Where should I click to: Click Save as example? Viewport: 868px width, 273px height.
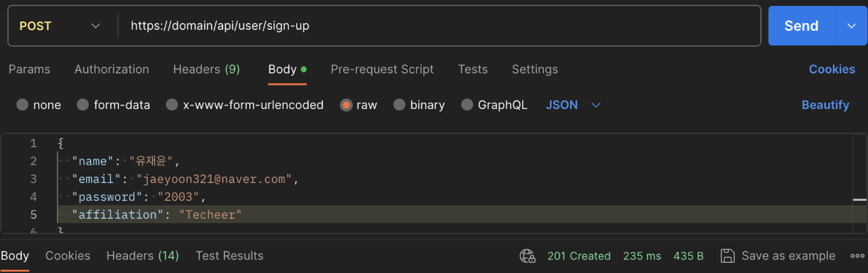(x=788, y=256)
